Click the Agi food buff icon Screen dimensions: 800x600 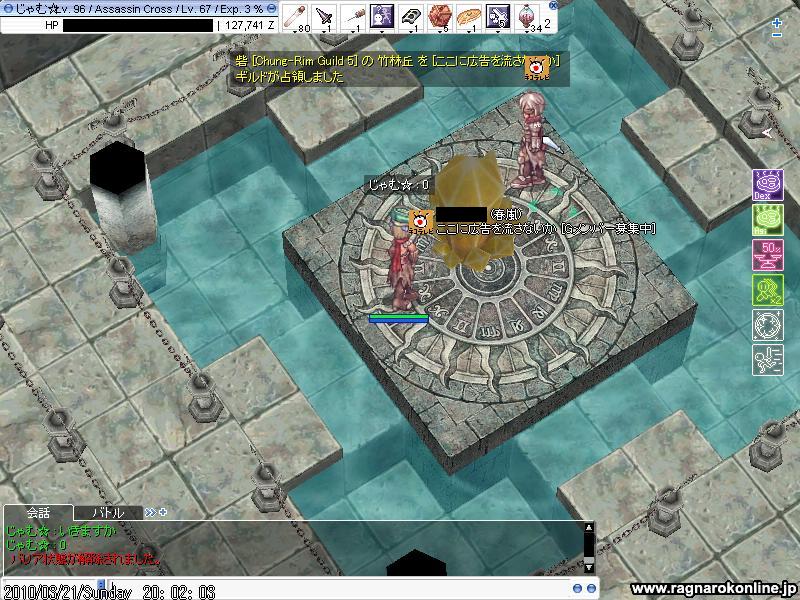pyautogui.click(x=768, y=220)
